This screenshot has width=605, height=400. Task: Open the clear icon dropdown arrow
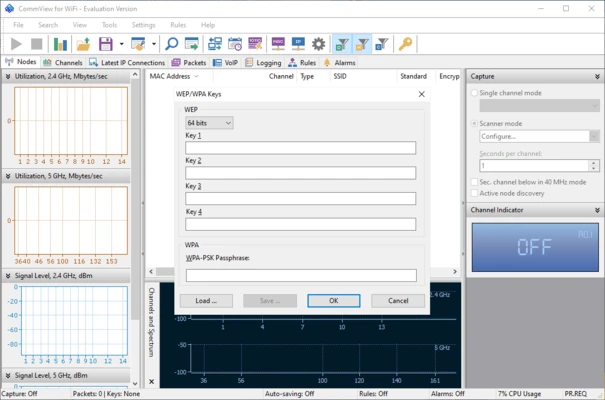154,44
